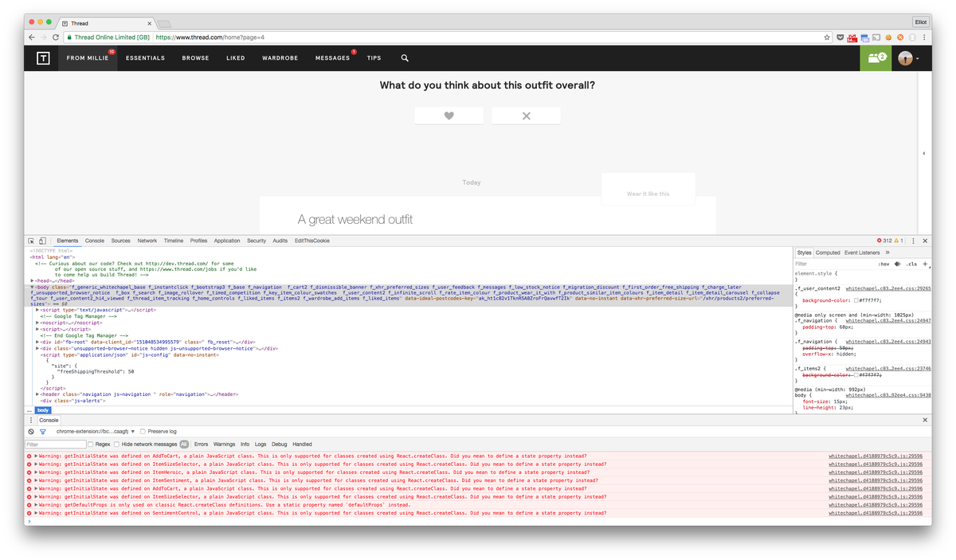Click the #f7f7f7 background-color swatch
The image size is (956, 560).
(x=856, y=300)
